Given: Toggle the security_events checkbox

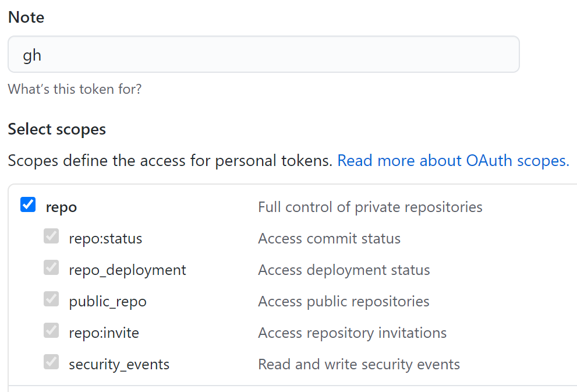Looking at the screenshot, I should pyautogui.click(x=51, y=362).
